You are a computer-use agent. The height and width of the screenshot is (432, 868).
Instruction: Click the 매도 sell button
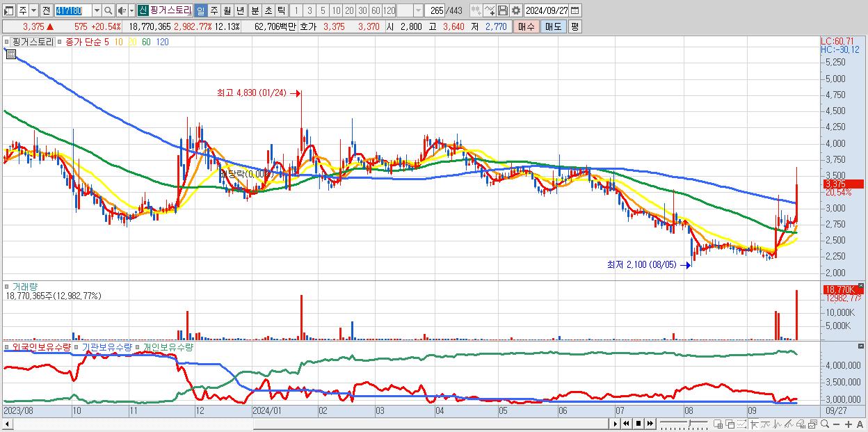coord(553,26)
